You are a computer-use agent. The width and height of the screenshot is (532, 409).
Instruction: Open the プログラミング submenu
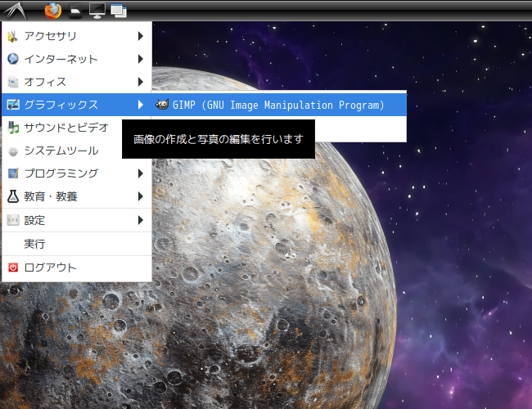point(77,173)
